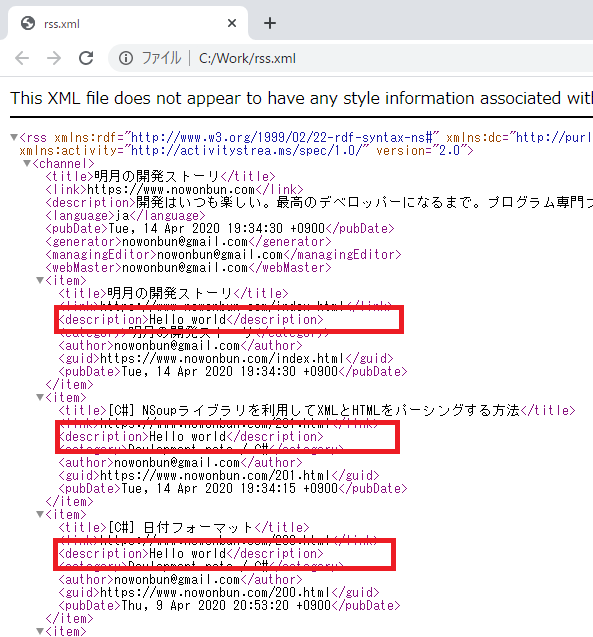The image size is (593, 637).
Task: Click the browser back arrow
Action: [22, 58]
